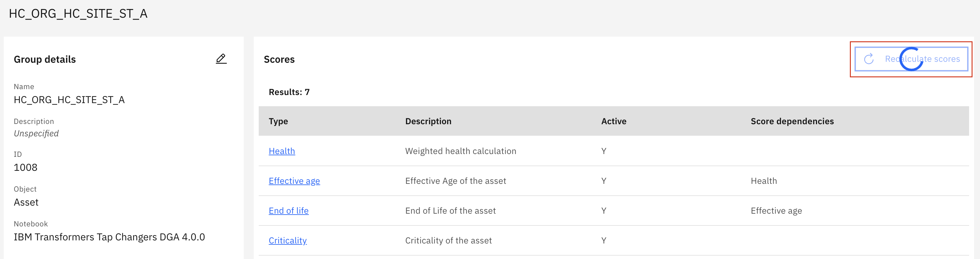The width and height of the screenshot is (980, 259).
Task: Open the Criticality score link
Action: (x=288, y=240)
